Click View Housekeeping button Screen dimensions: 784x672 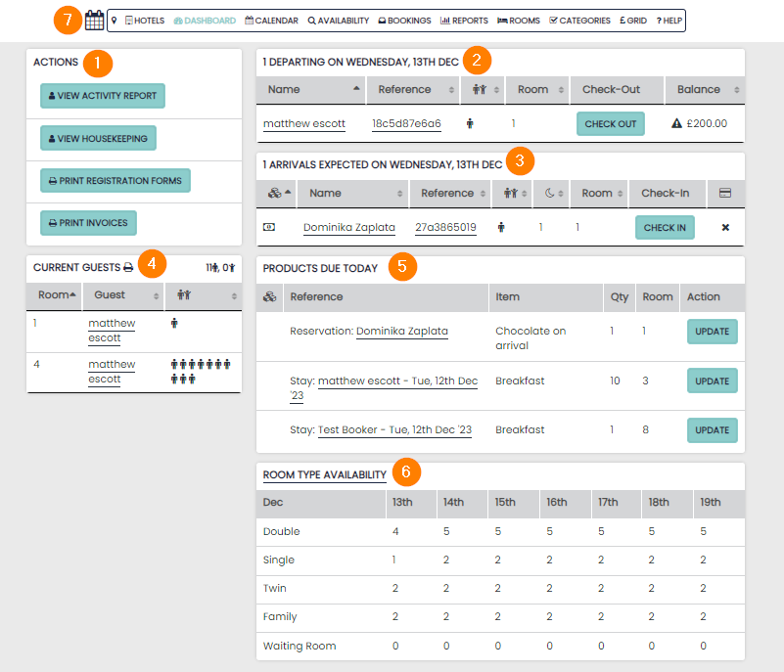(x=98, y=139)
